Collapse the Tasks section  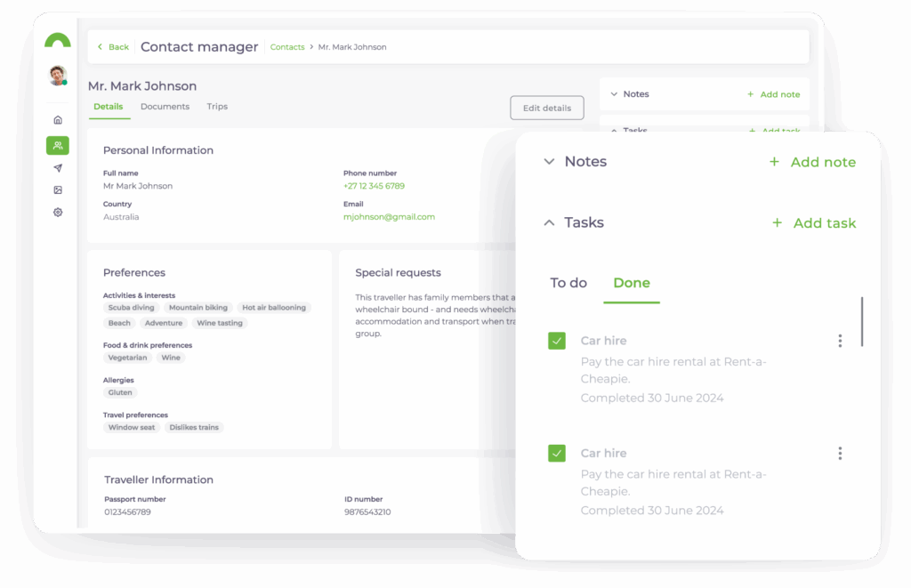(x=550, y=223)
